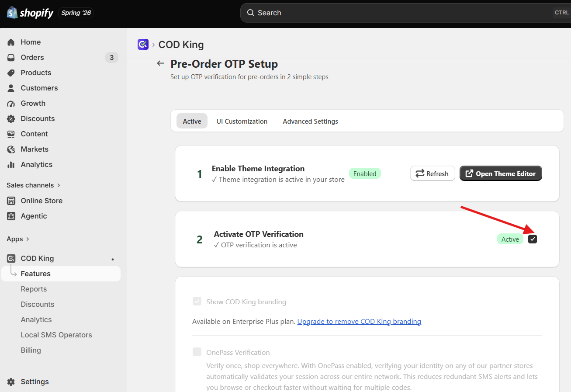Viewport: 571px width, 392px height.
Task: Click the COD King sidebar app icon
Action: pyautogui.click(x=11, y=258)
